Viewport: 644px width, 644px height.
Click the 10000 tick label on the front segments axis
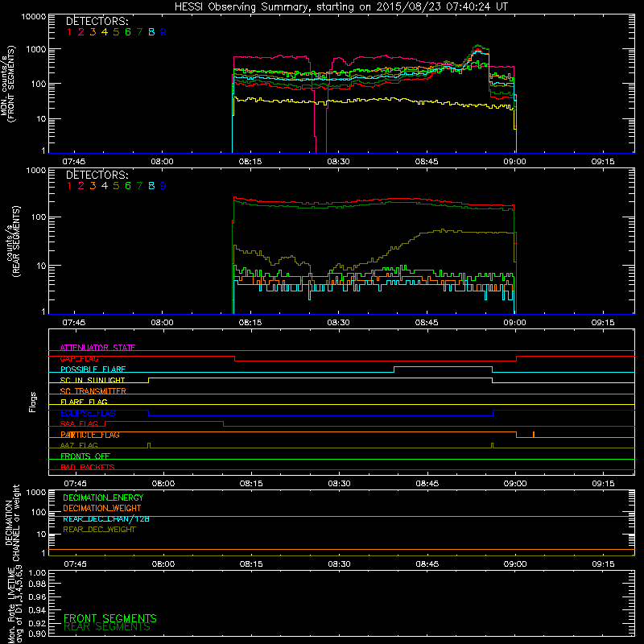[34, 17]
